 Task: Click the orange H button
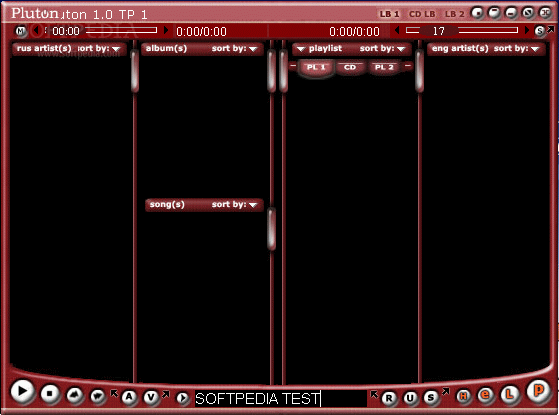463,396
